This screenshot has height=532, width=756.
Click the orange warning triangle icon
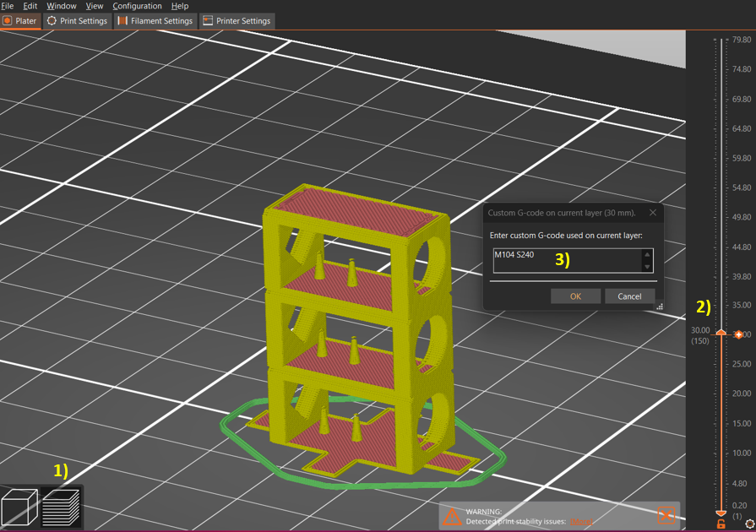coord(453,516)
